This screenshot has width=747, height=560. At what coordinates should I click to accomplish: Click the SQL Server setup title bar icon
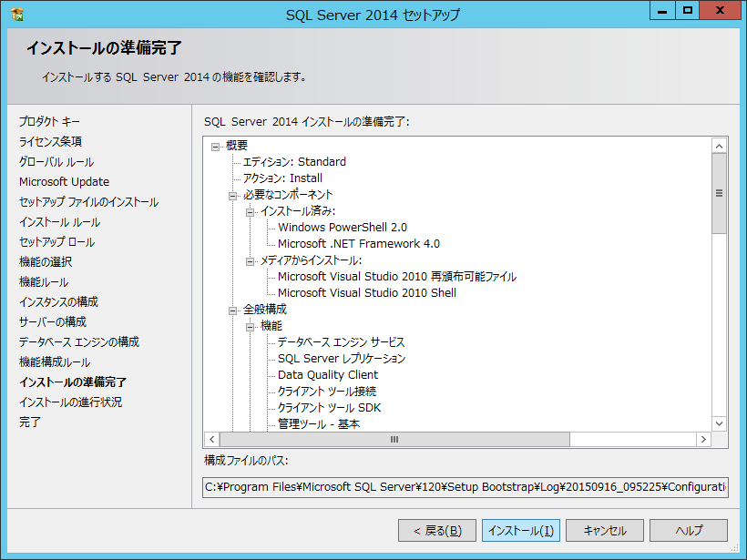(17, 15)
